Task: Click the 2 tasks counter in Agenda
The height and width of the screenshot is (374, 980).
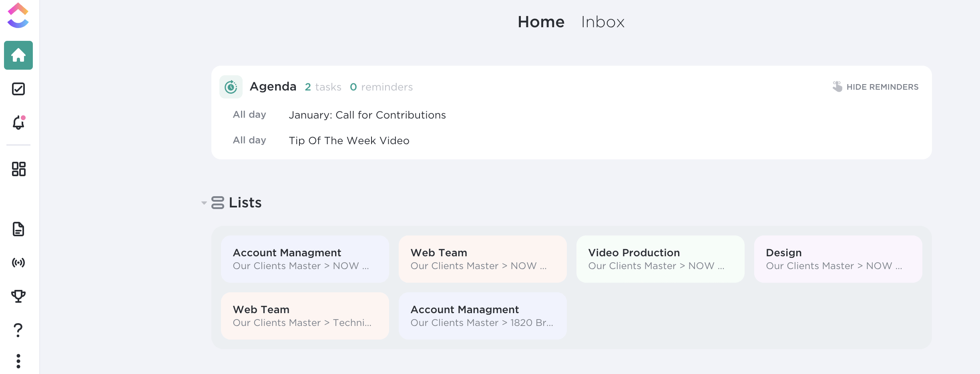Action: coord(323,87)
